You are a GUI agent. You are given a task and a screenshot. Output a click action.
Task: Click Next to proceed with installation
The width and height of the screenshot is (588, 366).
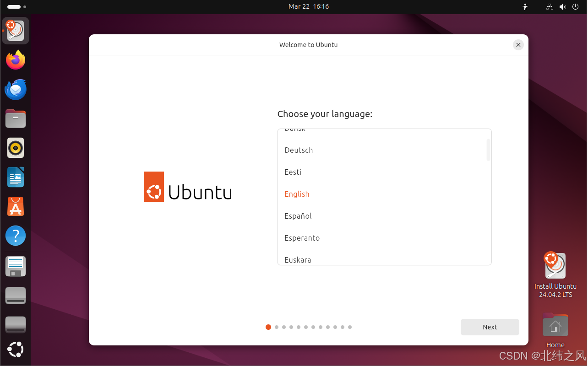point(490,327)
